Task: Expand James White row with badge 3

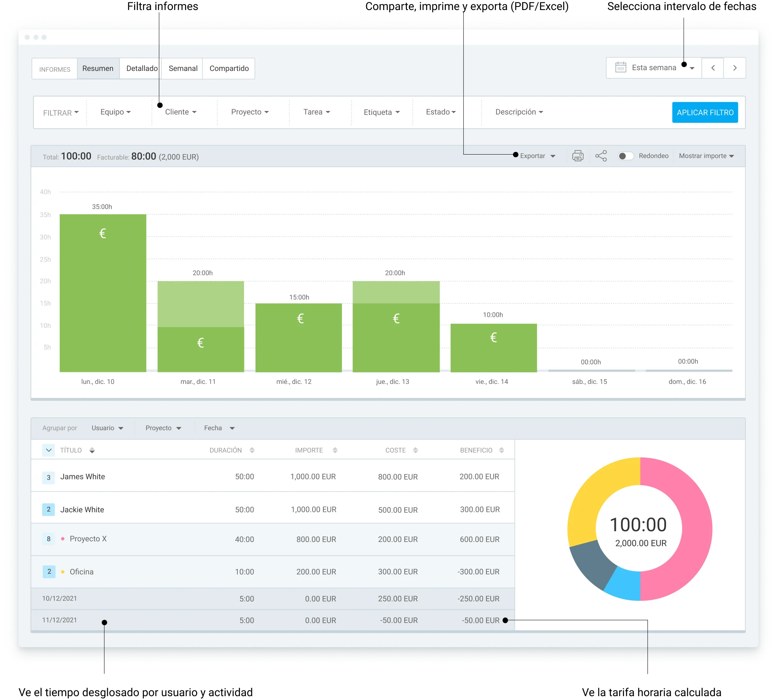Action: point(49,477)
